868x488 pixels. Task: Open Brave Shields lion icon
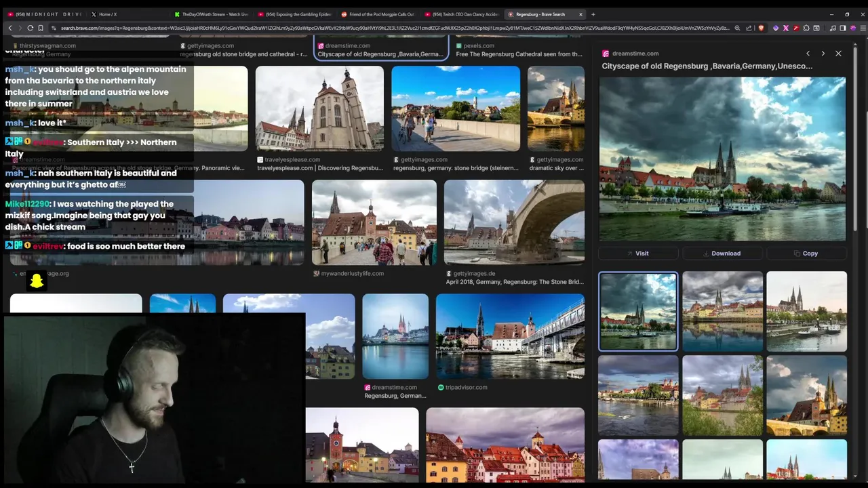pos(761,28)
